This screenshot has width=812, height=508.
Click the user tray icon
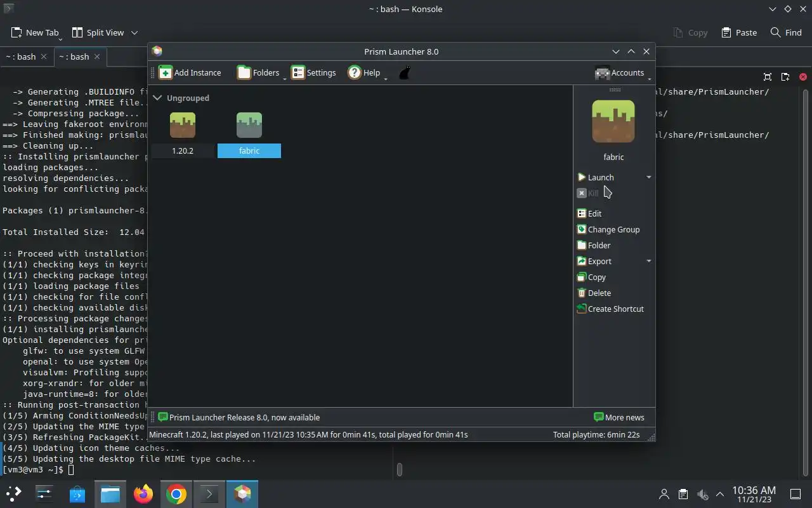(664, 494)
